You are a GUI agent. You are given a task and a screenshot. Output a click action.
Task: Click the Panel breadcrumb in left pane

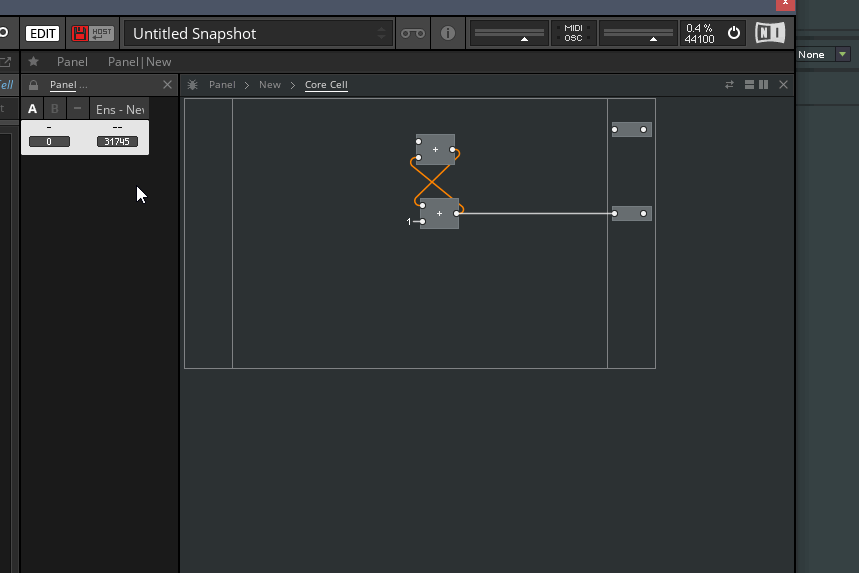63,85
